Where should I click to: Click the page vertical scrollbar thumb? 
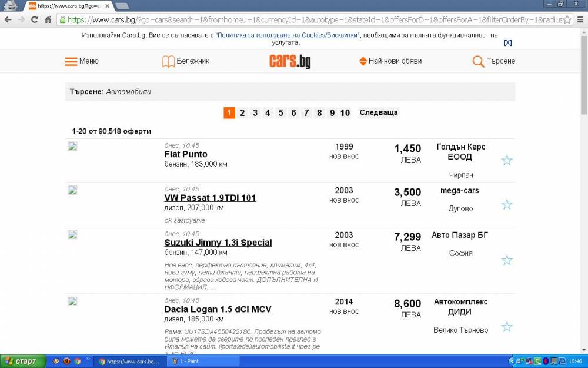[584, 75]
